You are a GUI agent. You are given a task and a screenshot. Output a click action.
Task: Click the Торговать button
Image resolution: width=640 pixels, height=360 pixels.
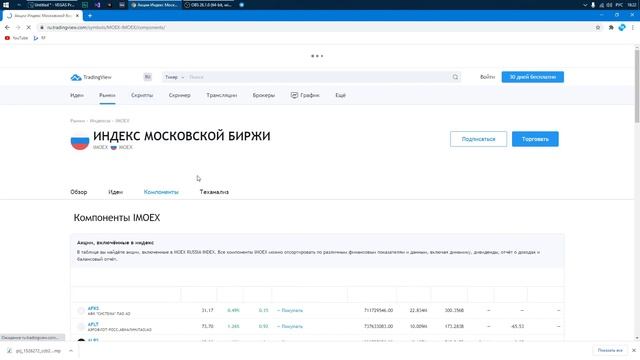(535, 139)
